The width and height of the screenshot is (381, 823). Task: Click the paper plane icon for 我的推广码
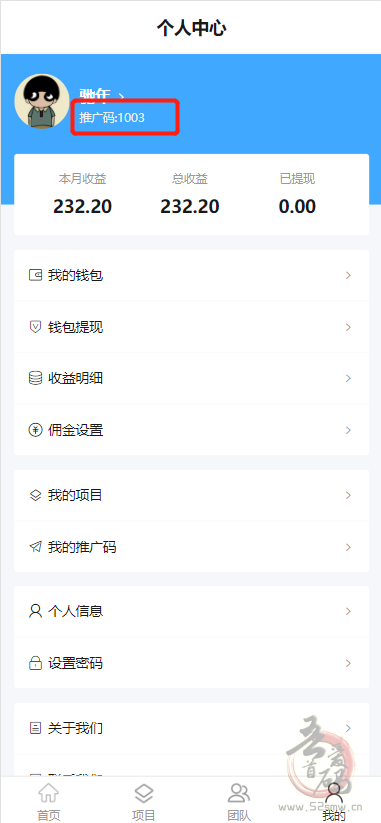35,547
